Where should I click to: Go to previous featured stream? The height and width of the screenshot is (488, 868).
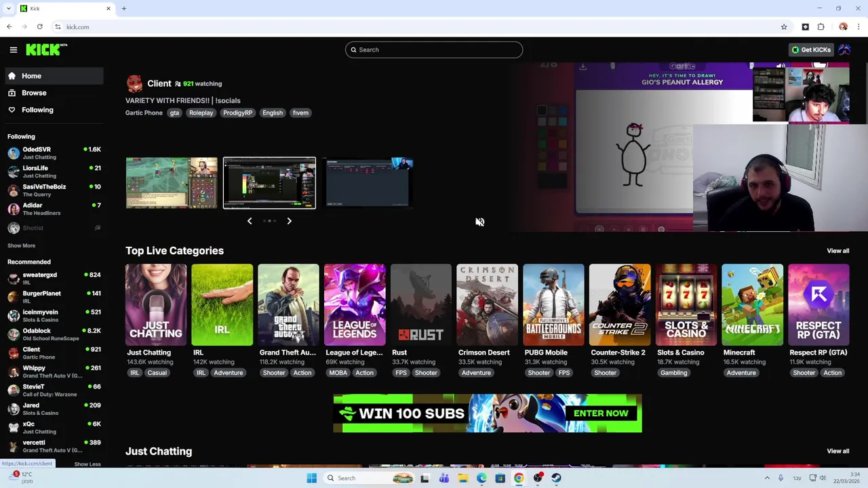pos(250,221)
